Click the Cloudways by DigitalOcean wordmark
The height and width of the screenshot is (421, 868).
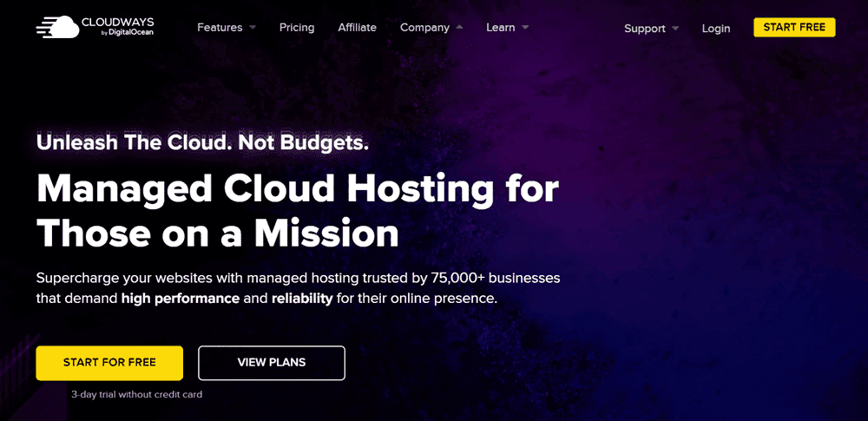pyautogui.click(x=117, y=27)
